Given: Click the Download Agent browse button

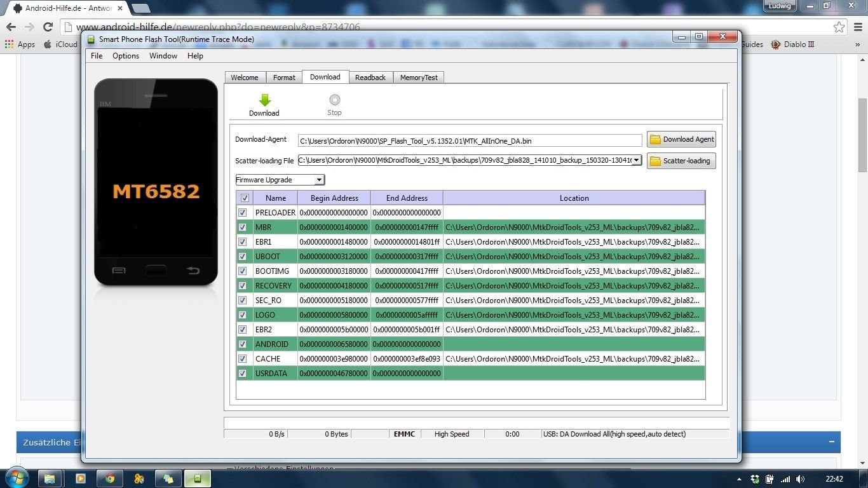Looking at the screenshot, I should pos(682,139).
